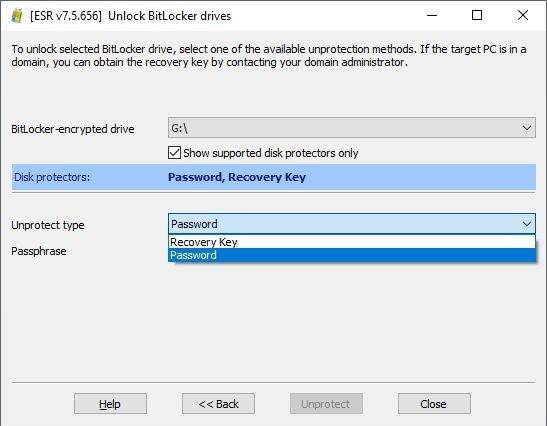Click the Close button at bottom
Viewport: 547px width, 426px height.
pos(434,404)
